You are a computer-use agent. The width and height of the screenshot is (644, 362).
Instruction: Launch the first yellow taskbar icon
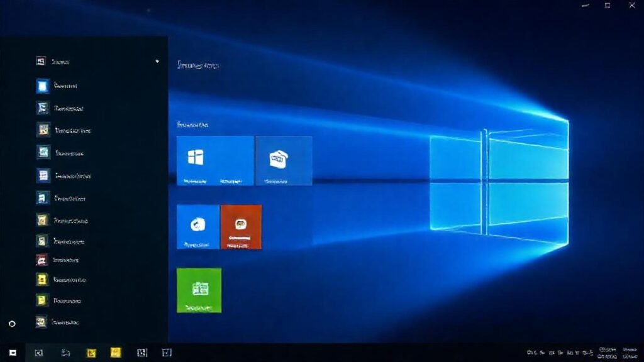pyautogui.click(x=92, y=352)
